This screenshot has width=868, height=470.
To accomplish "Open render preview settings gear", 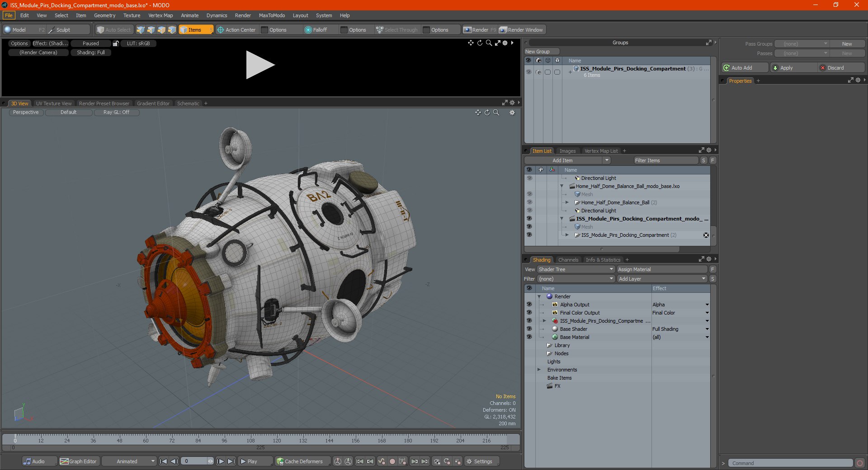I will (x=505, y=43).
